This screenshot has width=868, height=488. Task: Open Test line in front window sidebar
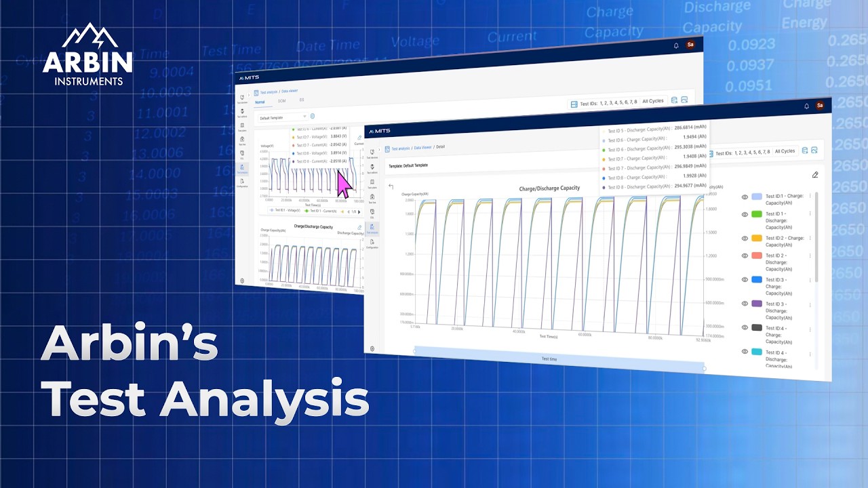coord(372,199)
